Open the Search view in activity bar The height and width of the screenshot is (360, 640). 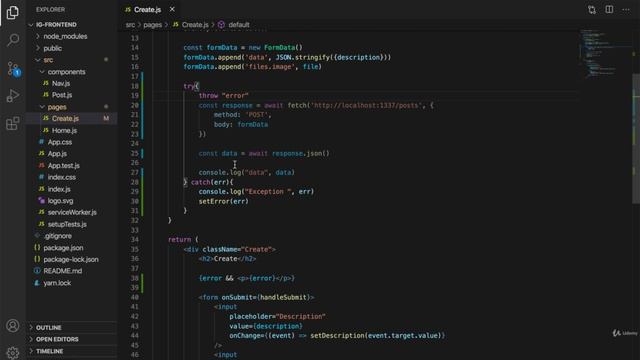click(x=13, y=40)
